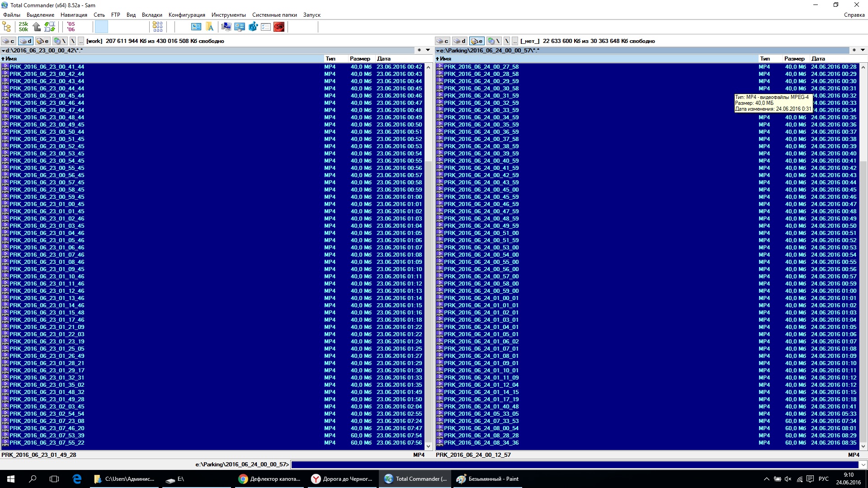868x488 pixels.
Task: Click the swap panels toolbar icon
Action: point(50,27)
